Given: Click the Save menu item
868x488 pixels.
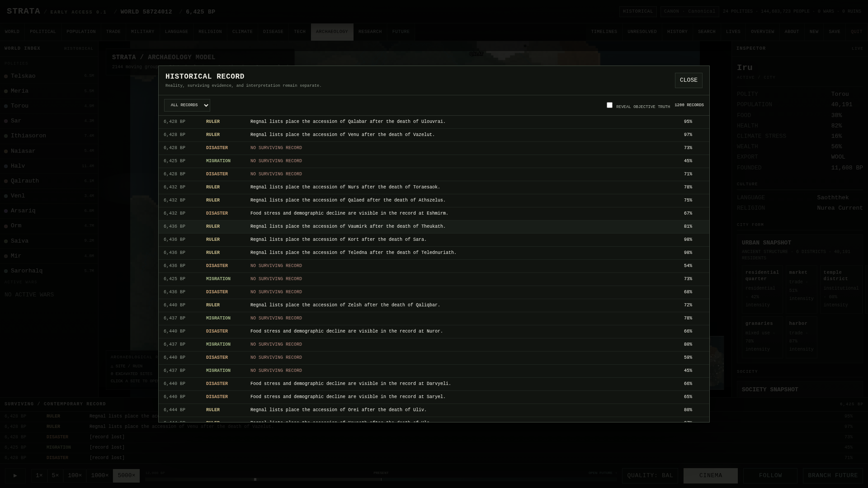Looking at the screenshot, I should [835, 32].
